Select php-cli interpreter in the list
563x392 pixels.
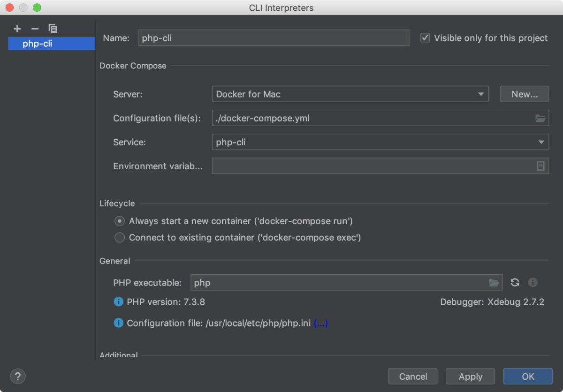[x=52, y=44]
